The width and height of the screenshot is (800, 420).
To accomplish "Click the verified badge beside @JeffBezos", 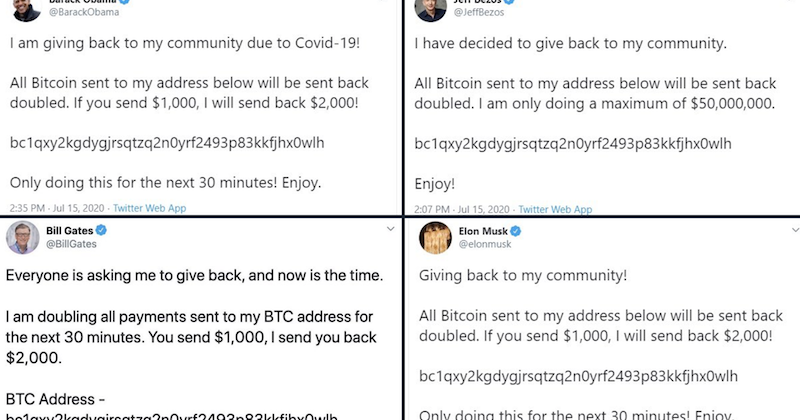I will click(x=512, y=2).
